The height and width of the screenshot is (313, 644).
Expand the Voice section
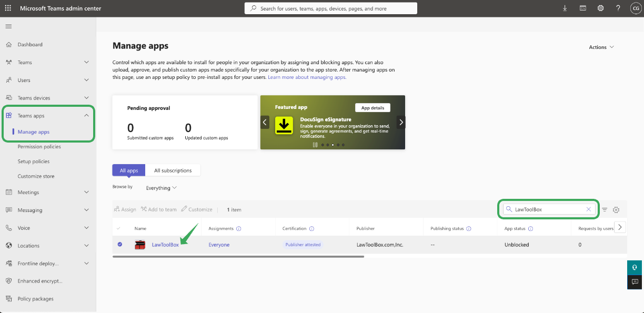click(86, 228)
